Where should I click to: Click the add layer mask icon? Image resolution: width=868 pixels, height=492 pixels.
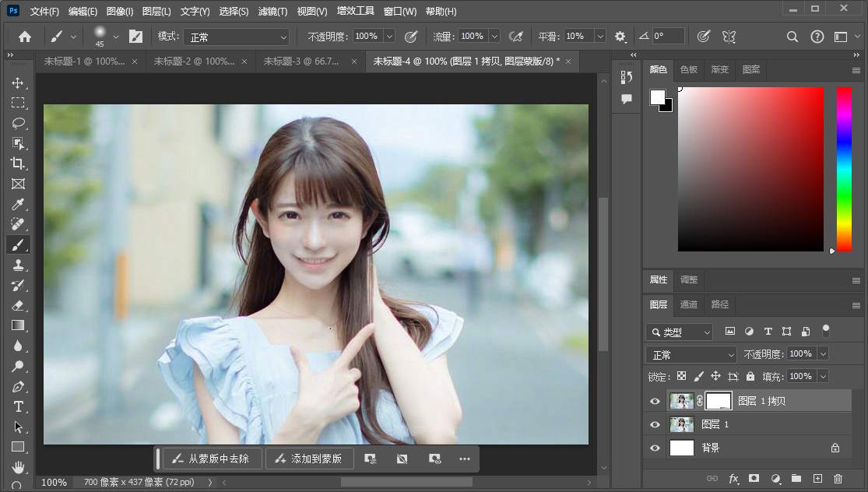[754, 479]
